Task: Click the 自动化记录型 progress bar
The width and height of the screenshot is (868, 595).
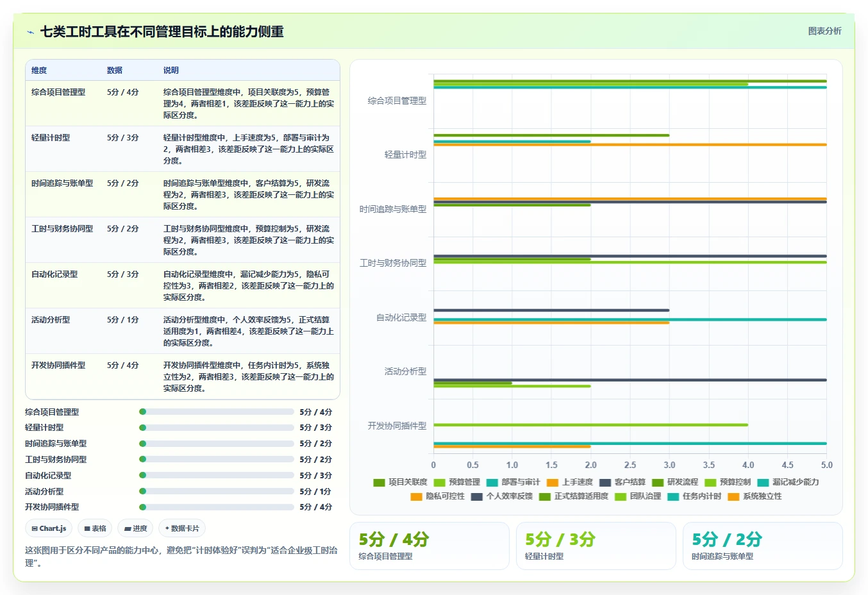Action: point(217,476)
